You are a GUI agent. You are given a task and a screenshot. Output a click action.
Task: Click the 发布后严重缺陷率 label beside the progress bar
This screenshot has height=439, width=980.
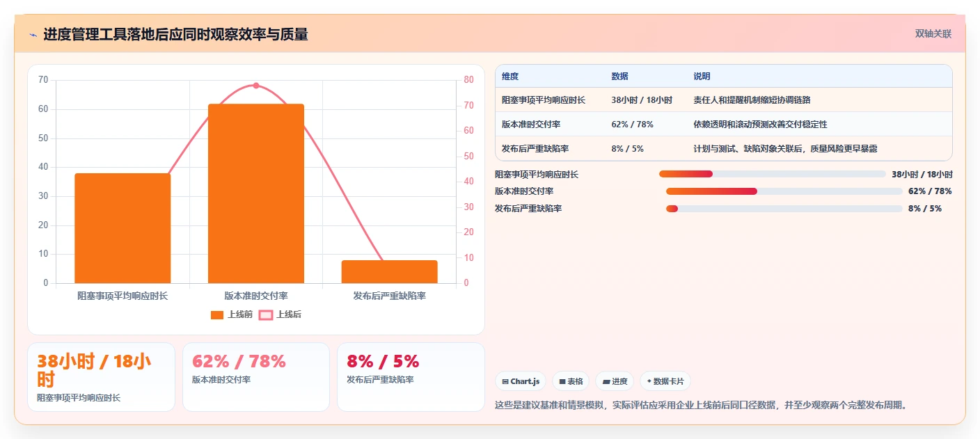pos(528,209)
